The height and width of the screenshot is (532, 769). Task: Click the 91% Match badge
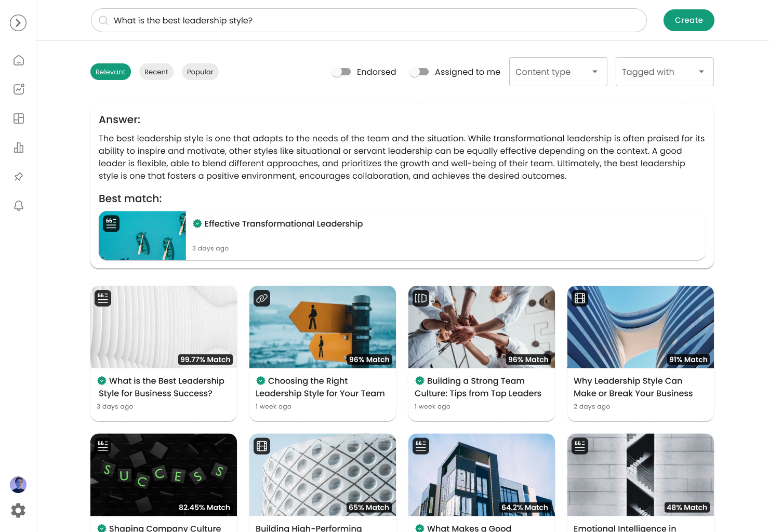pos(688,360)
